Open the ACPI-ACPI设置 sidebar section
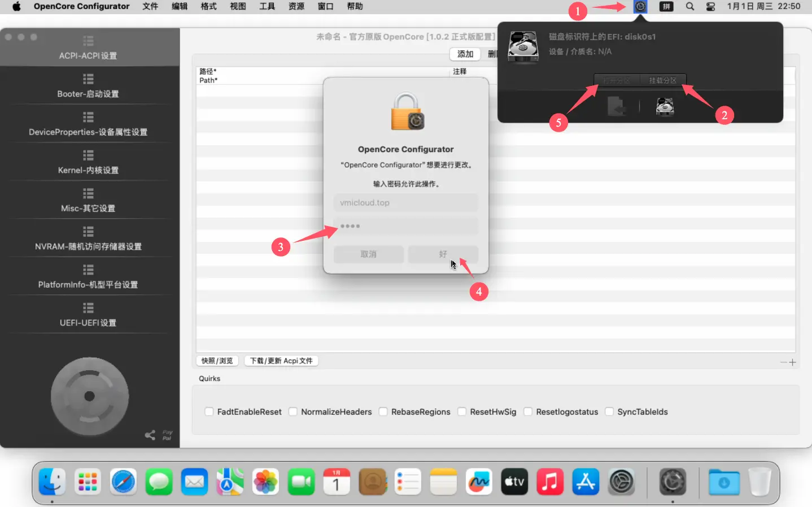 pos(88,47)
